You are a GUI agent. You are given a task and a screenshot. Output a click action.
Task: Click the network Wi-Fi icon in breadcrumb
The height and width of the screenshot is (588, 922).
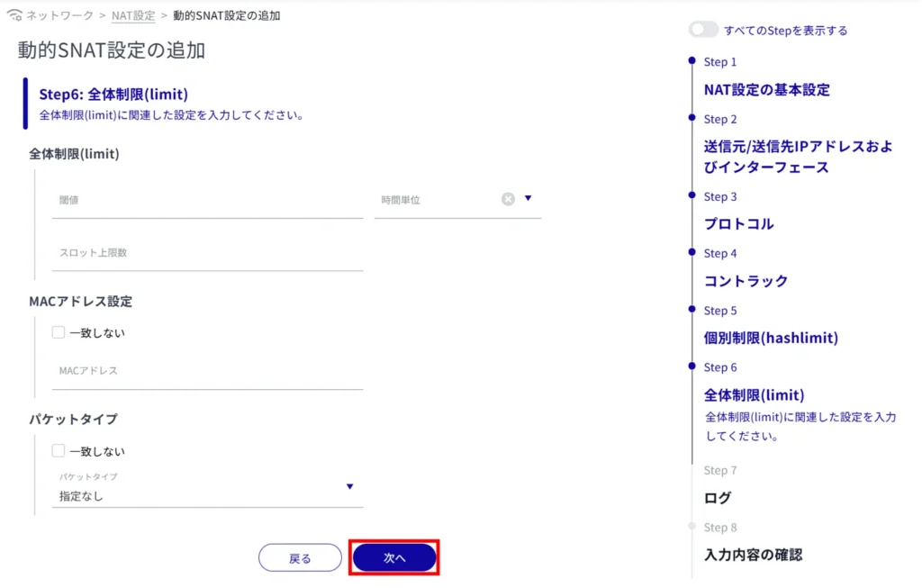coord(14,16)
